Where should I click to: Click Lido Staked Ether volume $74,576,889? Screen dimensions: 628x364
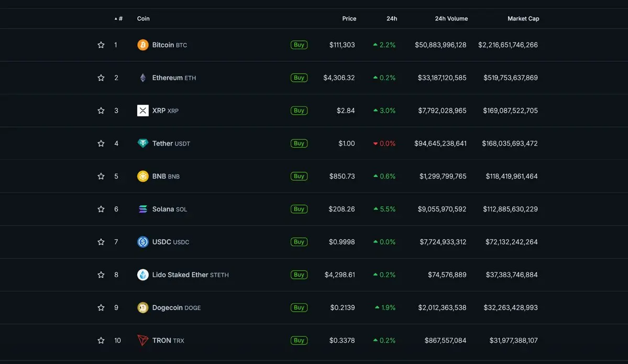[x=447, y=274]
